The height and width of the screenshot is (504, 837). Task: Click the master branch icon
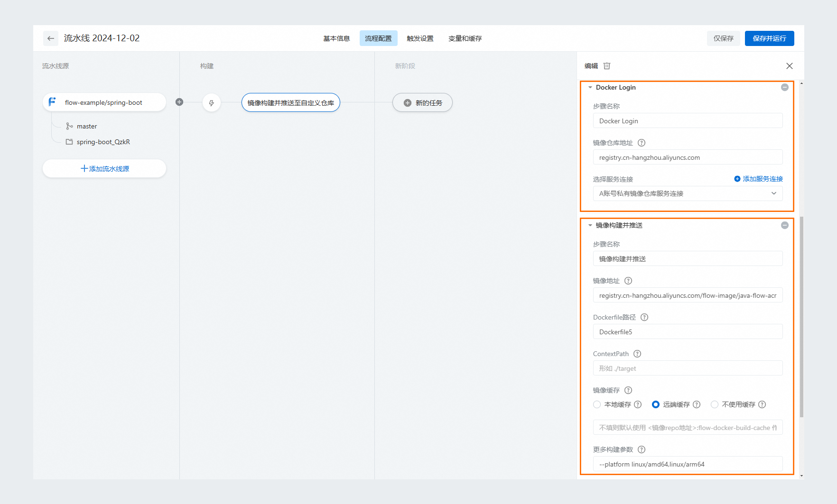69,126
